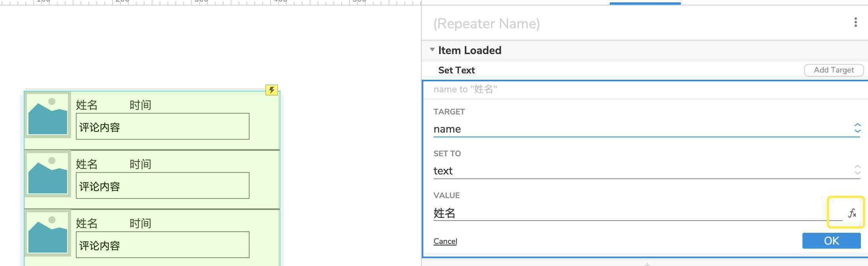Click 姓名 label in second repeater row
The width and height of the screenshot is (868, 266).
(87, 164)
